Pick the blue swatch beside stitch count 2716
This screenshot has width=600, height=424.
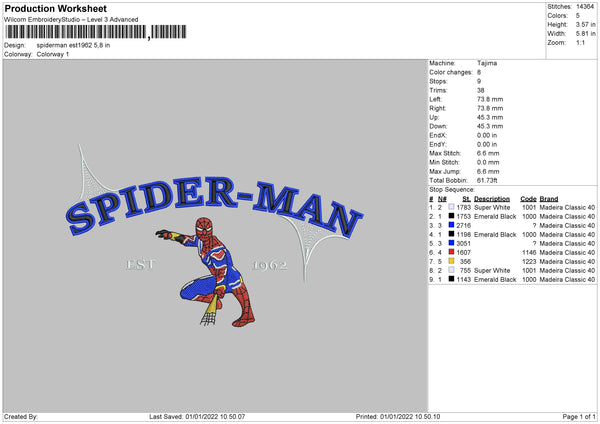pos(452,225)
